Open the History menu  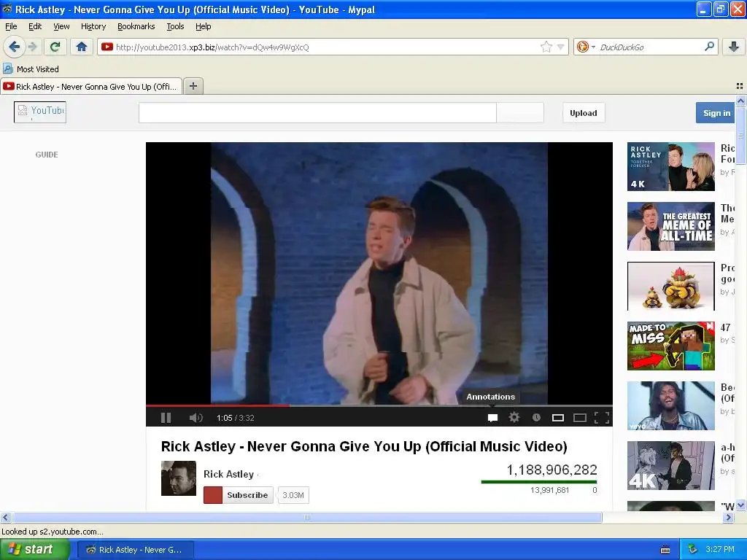click(x=93, y=26)
